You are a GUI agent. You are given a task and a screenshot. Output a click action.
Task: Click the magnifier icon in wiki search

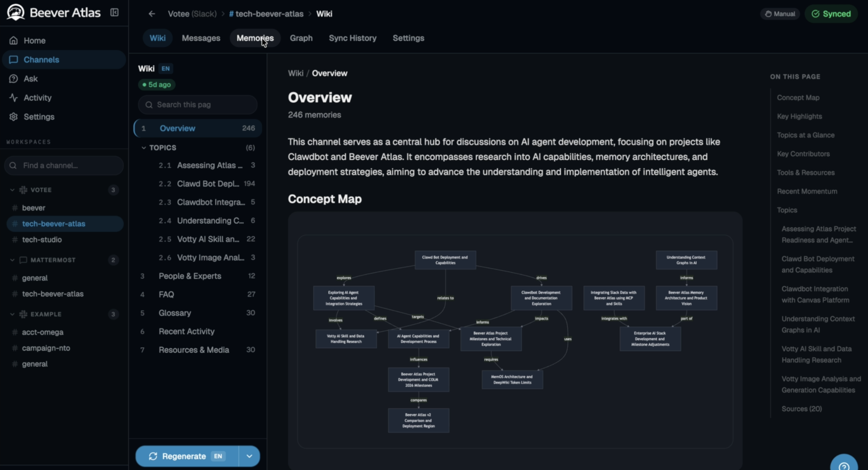(149, 105)
